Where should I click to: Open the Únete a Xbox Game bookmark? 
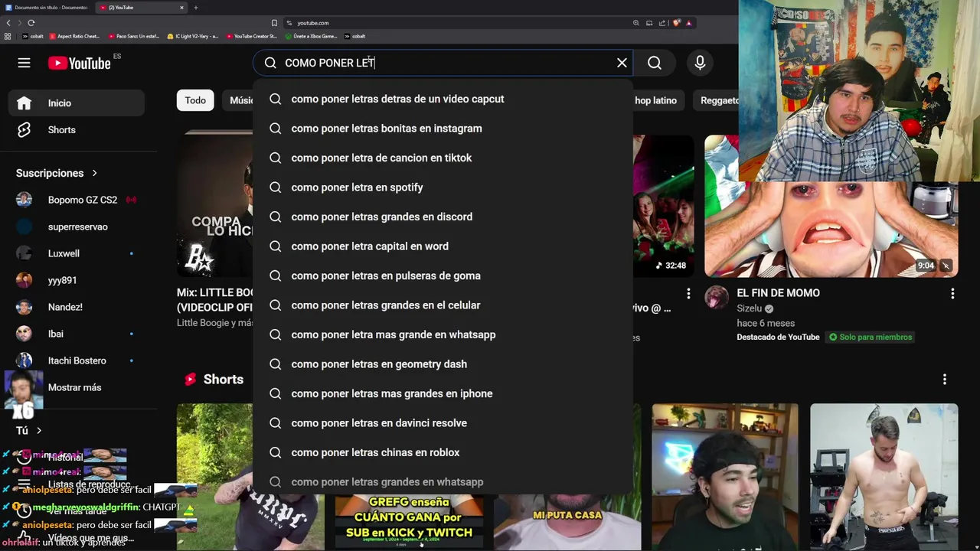click(311, 36)
